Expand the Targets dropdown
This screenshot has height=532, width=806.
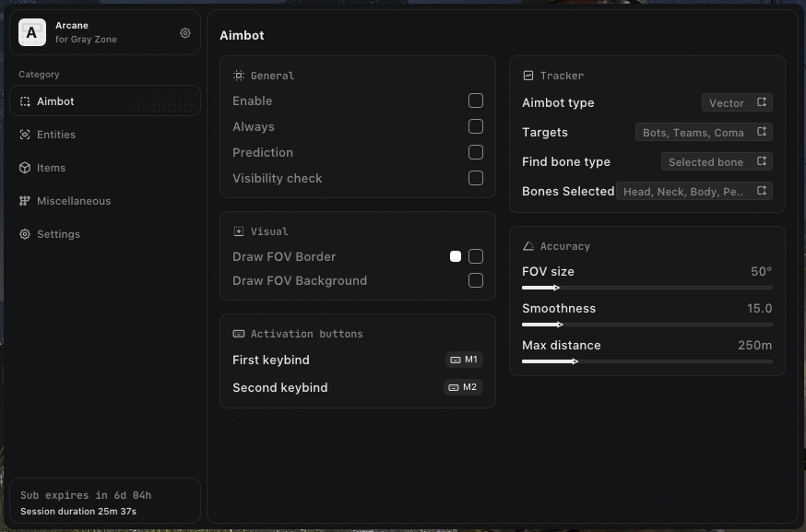(x=704, y=133)
